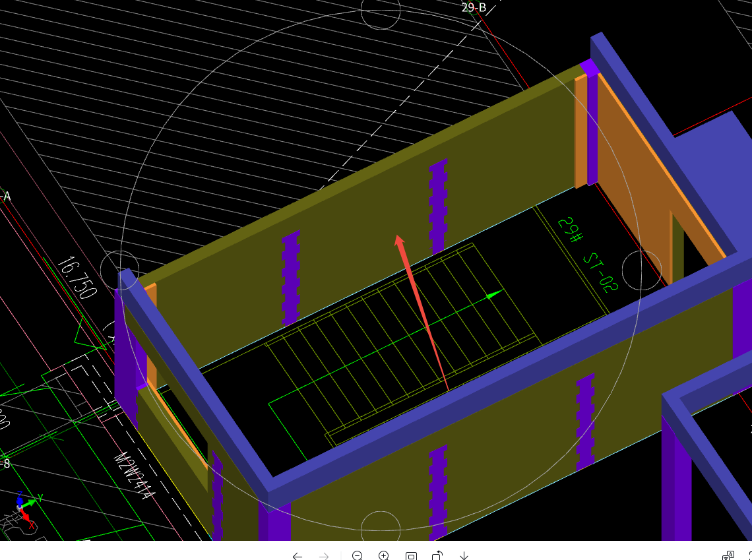Click the zoom out magnifier icon
Screen dimensions: 752x560
tap(358, 555)
